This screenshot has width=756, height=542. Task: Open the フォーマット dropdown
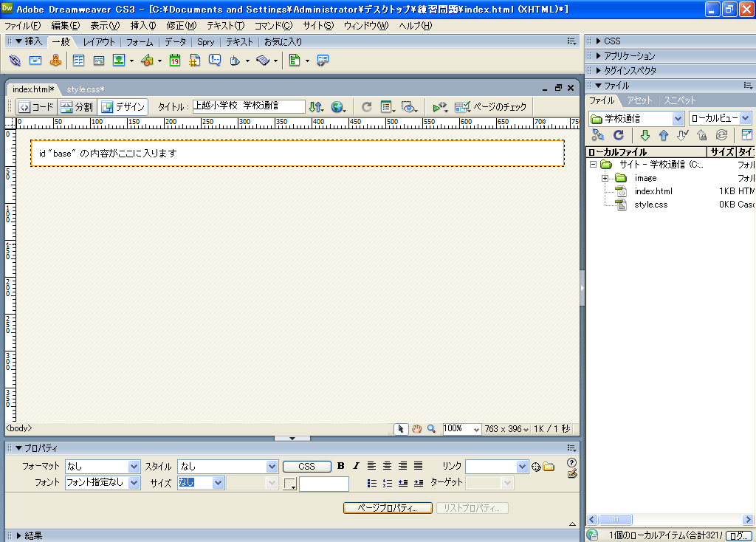coord(134,467)
